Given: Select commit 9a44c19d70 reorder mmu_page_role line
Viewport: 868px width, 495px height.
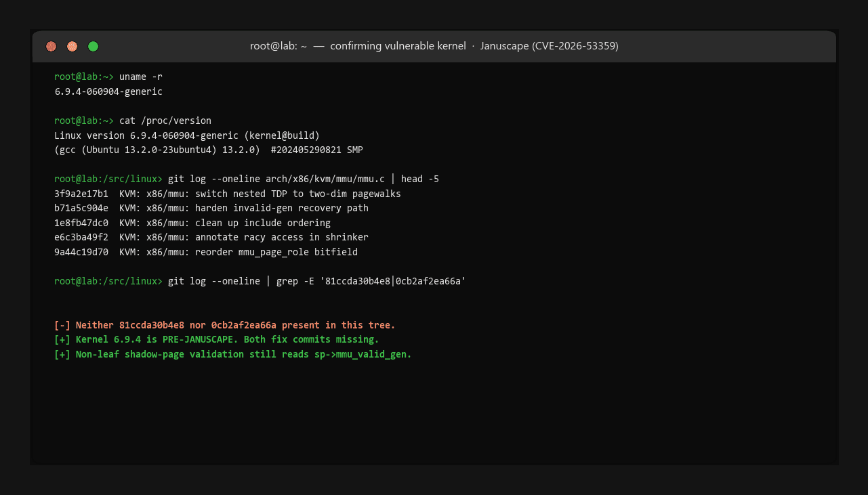Looking at the screenshot, I should (x=206, y=253).
